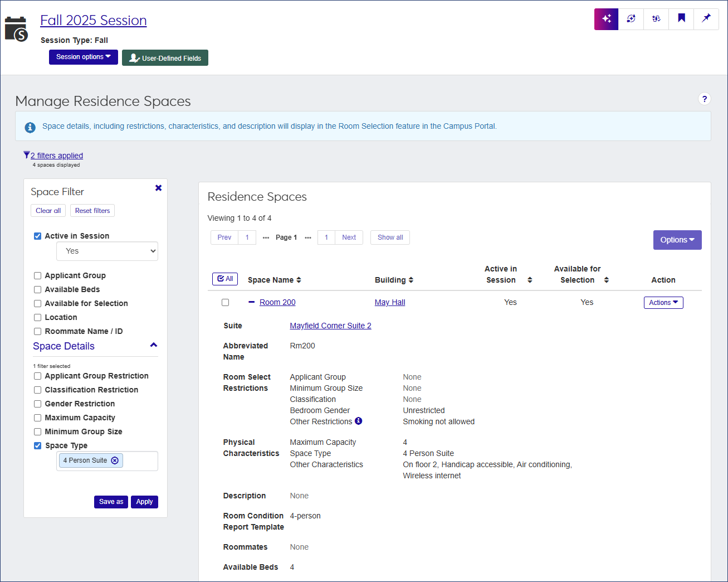Click the Apply button in Space Filter

point(144,502)
